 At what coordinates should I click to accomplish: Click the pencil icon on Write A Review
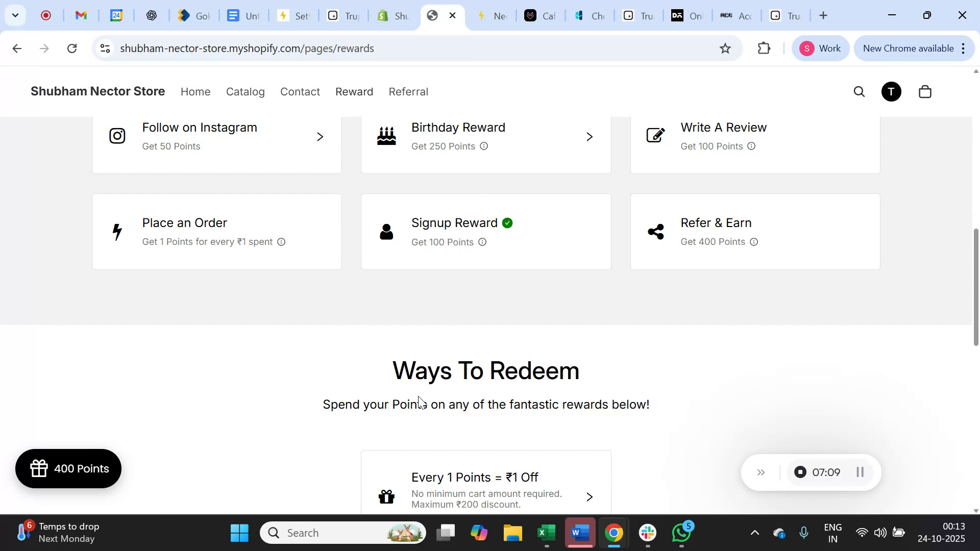tap(655, 136)
